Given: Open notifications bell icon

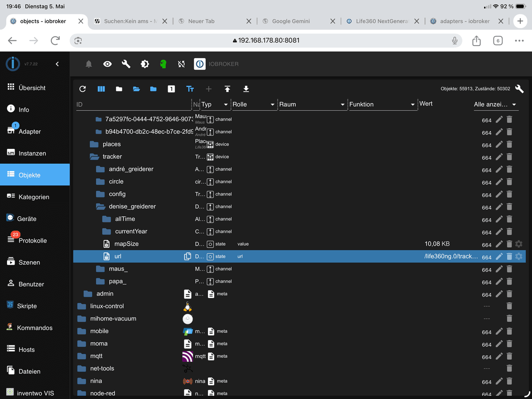Looking at the screenshot, I should [89, 64].
